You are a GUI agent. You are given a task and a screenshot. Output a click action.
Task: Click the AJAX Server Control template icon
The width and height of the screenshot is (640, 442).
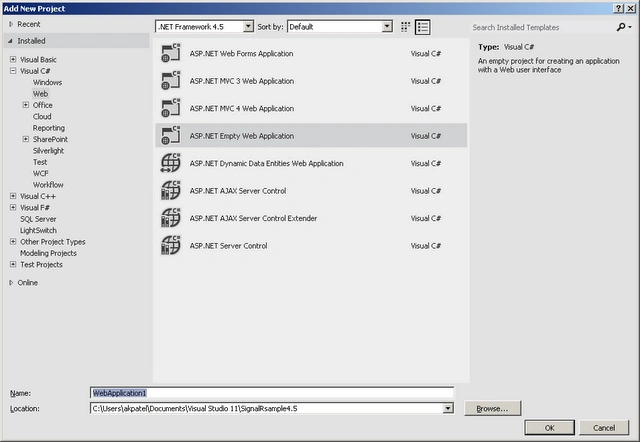171,191
